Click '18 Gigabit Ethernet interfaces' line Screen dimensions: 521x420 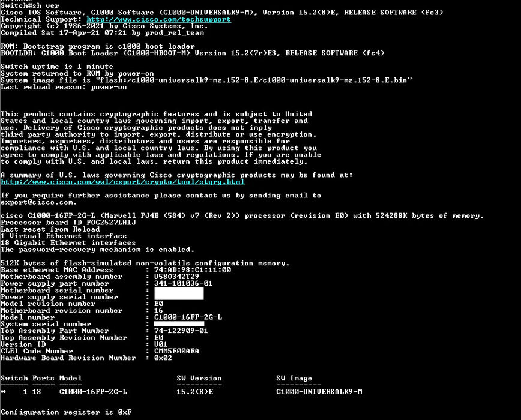coord(68,243)
